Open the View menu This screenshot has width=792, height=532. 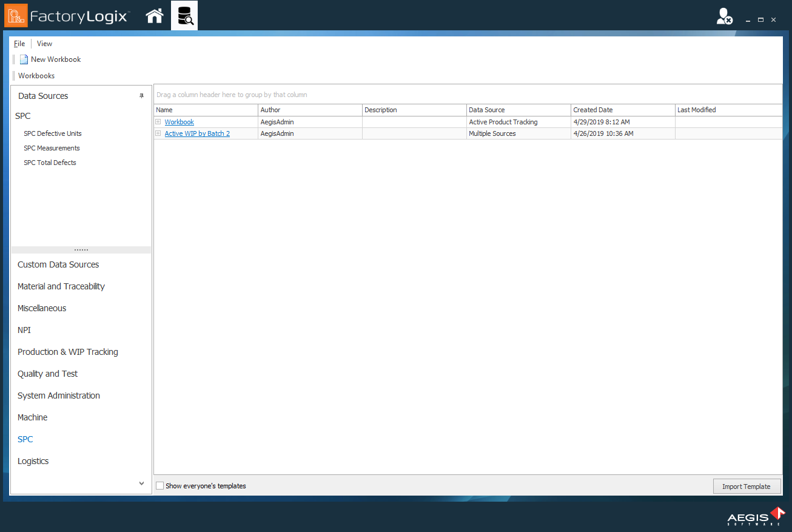(x=44, y=43)
